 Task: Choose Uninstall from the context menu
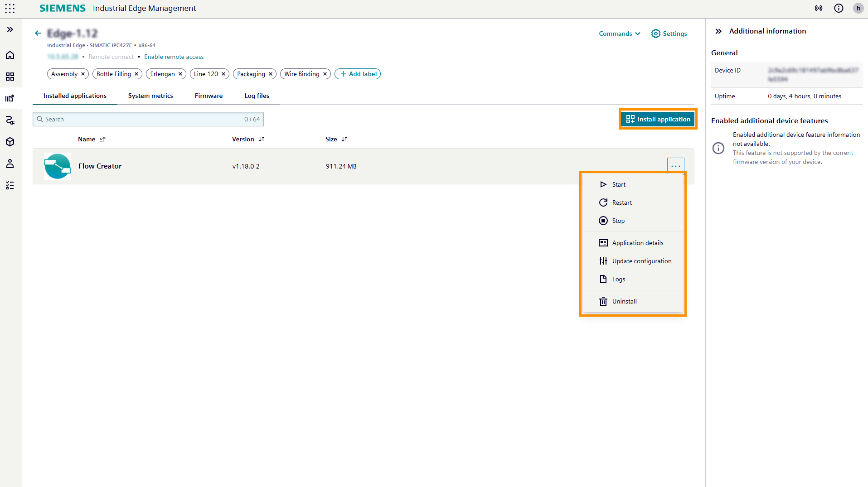(x=633, y=301)
